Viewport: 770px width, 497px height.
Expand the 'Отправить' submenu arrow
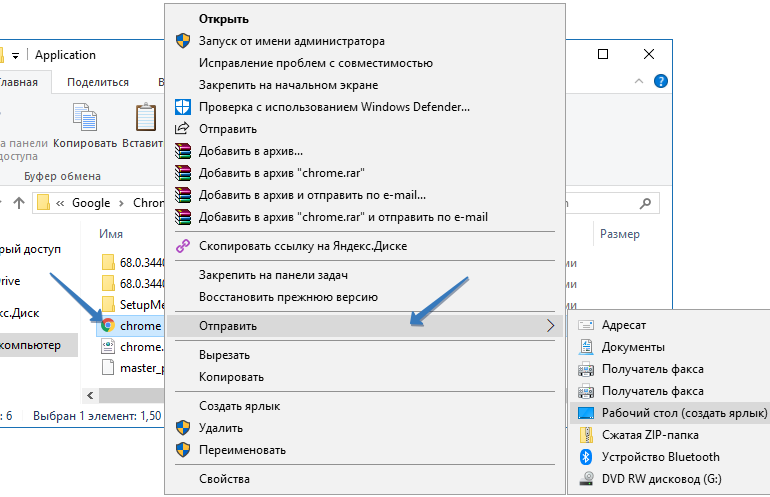550,326
